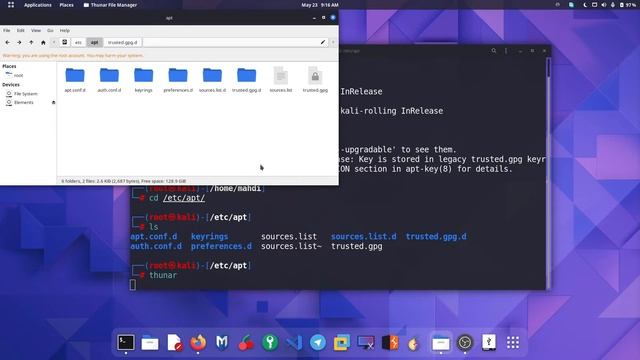Open Visual Studio Code from the dock

point(294,342)
